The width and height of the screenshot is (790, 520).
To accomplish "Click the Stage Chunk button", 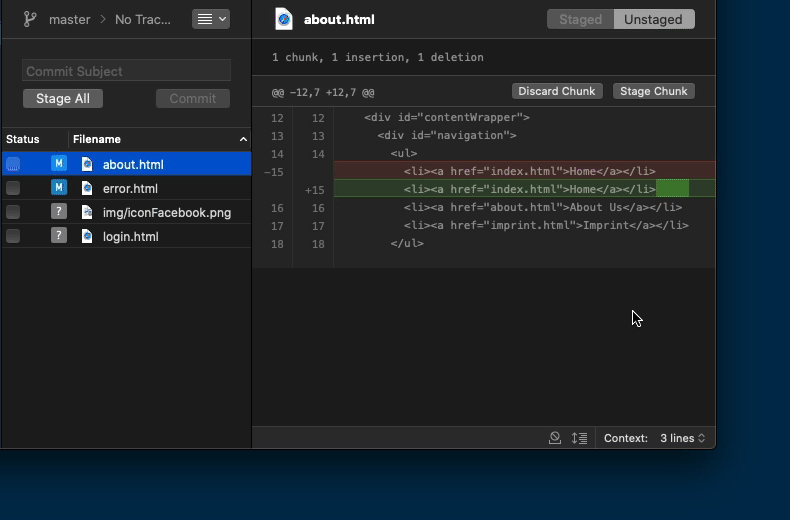I will coord(653,91).
